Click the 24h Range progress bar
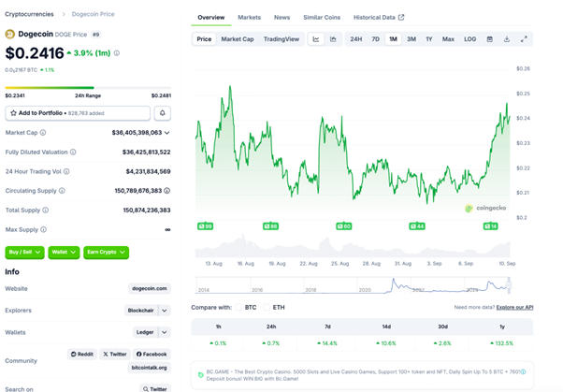This screenshot has width=563, height=392. pos(88,88)
